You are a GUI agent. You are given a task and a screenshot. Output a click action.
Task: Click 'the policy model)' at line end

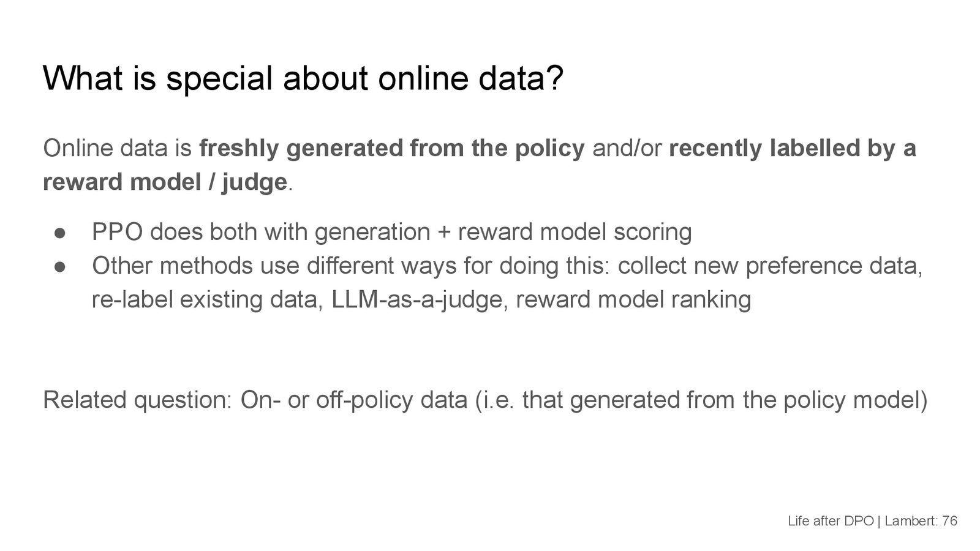[835, 400]
